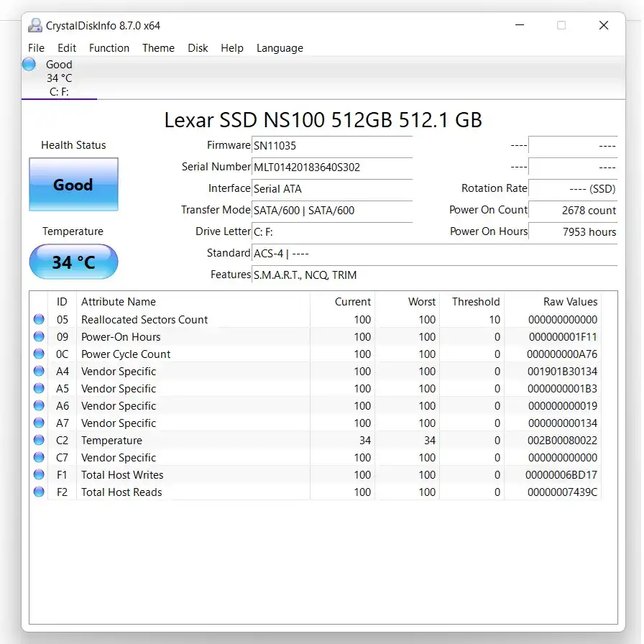Click the Transfer Mode field SATA/600
The width and height of the screenshot is (644, 644).
(332, 211)
